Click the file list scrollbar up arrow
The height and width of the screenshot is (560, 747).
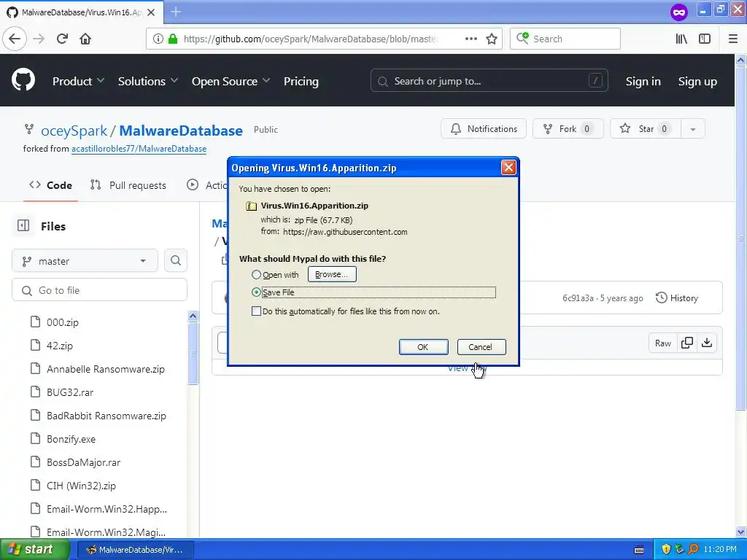(x=193, y=316)
